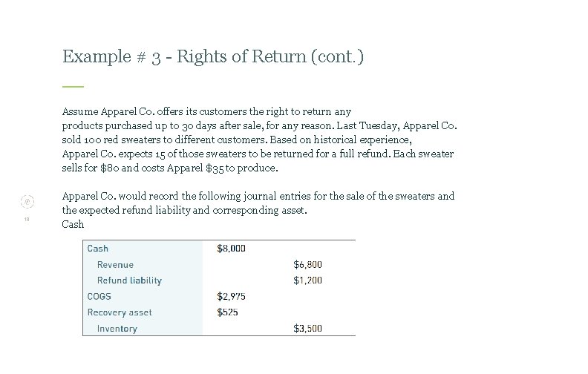Select the $525 recovery asset amount
The width and height of the screenshot is (588, 374).
click(x=227, y=312)
